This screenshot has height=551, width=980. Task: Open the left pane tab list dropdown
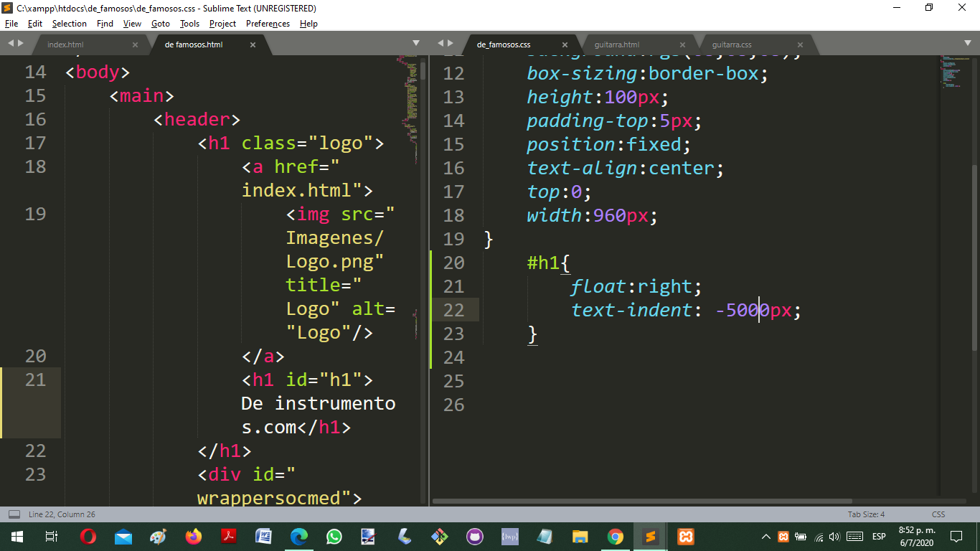pyautogui.click(x=416, y=43)
